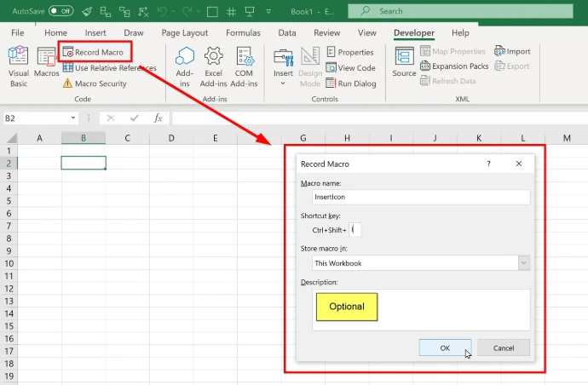Open Macro Security settings

[x=95, y=83]
